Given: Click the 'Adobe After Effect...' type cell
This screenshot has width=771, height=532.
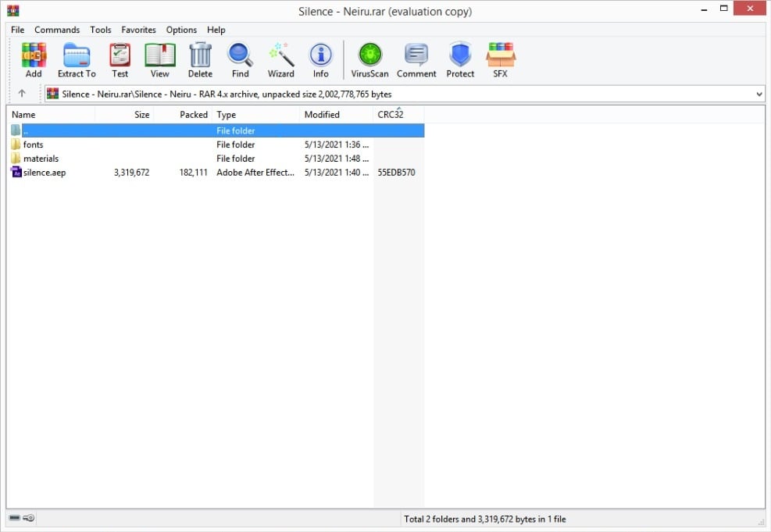Looking at the screenshot, I should [x=255, y=173].
